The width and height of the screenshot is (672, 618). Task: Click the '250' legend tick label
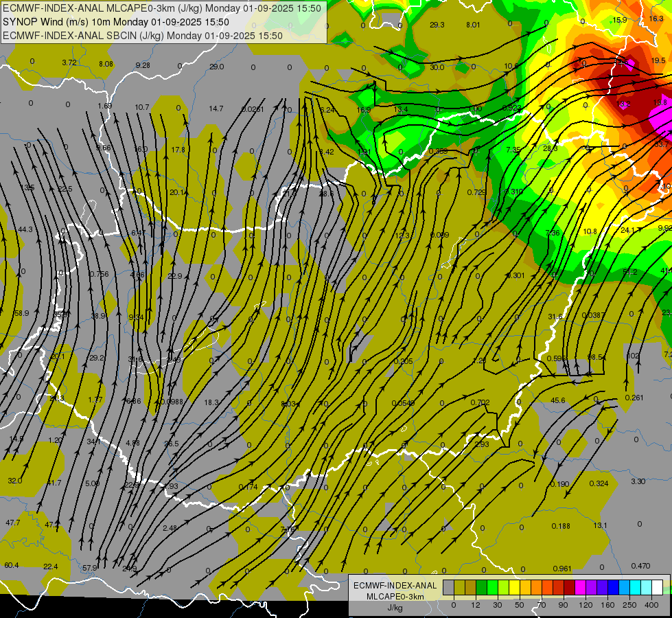pos(629,605)
